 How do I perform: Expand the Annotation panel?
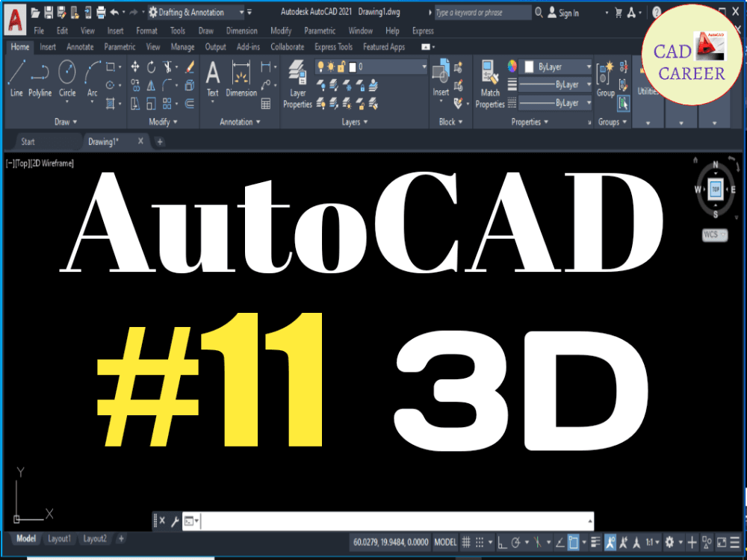click(240, 122)
